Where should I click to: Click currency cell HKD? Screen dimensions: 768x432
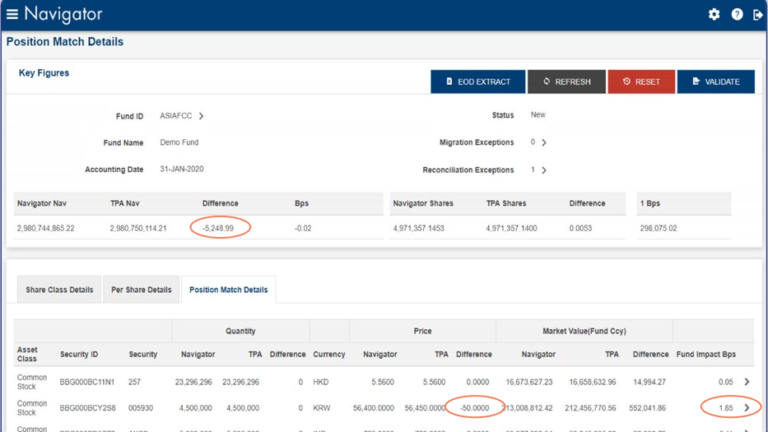321,382
